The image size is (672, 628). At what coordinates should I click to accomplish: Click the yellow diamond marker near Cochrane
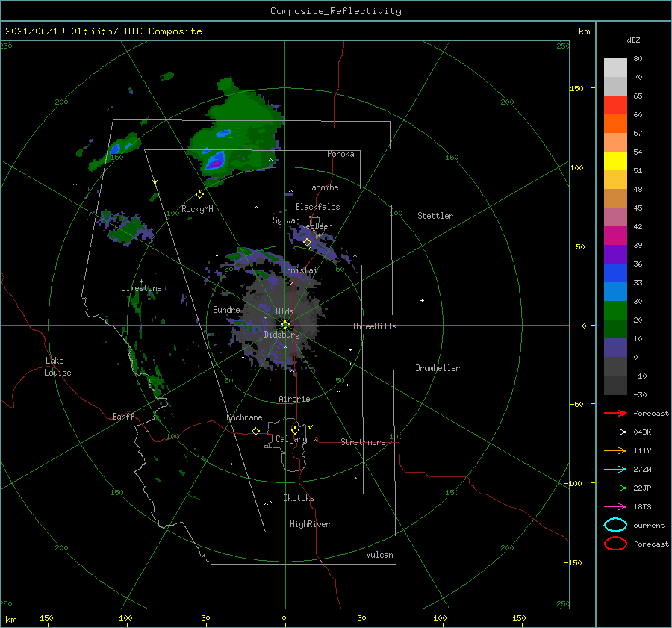point(255,432)
